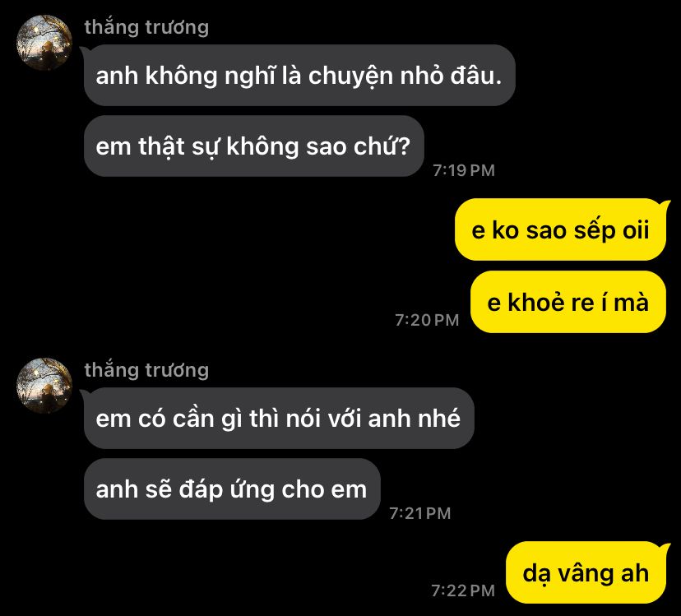This screenshot has width=681, height=616.
Task: Open thắng trương's avatar above the 7:19 PM messages
Action: (44, 43)
